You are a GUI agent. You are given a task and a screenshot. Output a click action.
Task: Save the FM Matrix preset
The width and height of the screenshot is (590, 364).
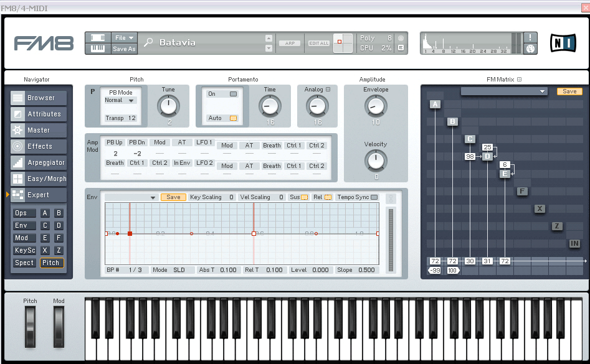569,91
